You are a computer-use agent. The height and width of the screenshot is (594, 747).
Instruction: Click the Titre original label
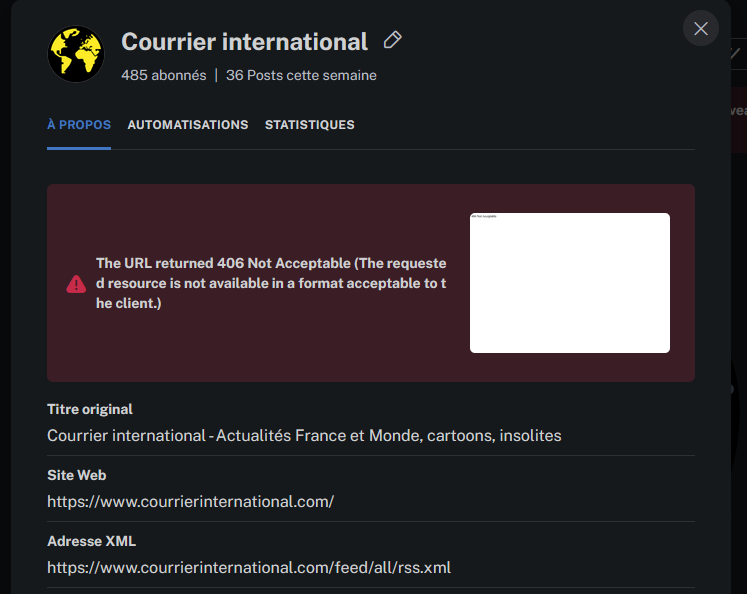pos(90,409)
